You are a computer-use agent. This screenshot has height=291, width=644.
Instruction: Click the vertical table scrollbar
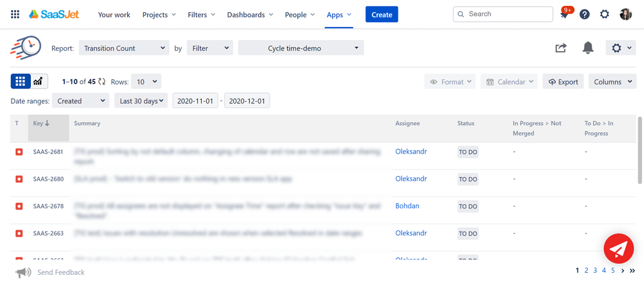coord(639,150)
